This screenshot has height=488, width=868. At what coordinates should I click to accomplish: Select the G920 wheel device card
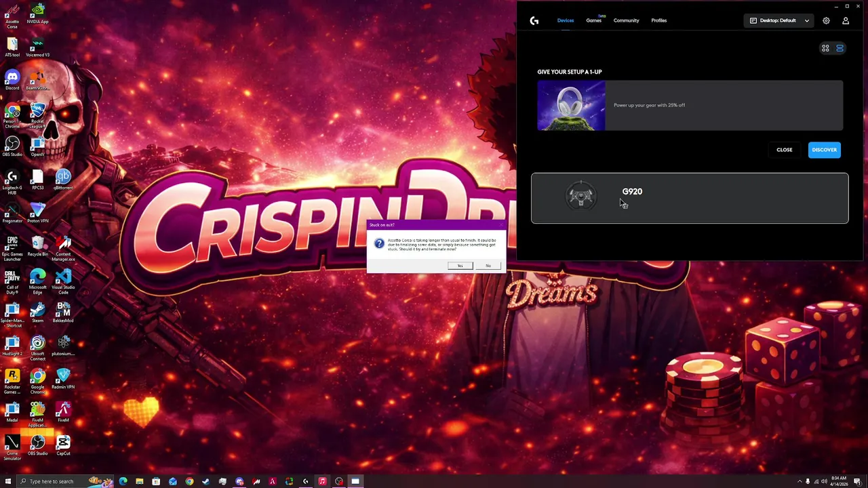[690, 198]
